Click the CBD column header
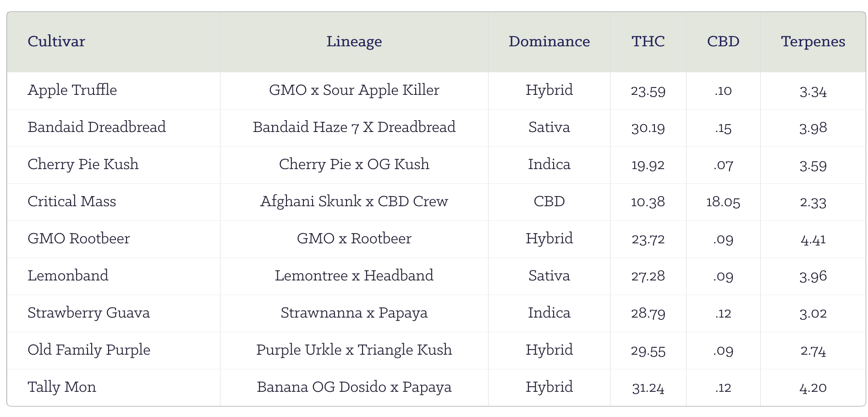This screenshot has width=868, height=417. pos(723,42)
